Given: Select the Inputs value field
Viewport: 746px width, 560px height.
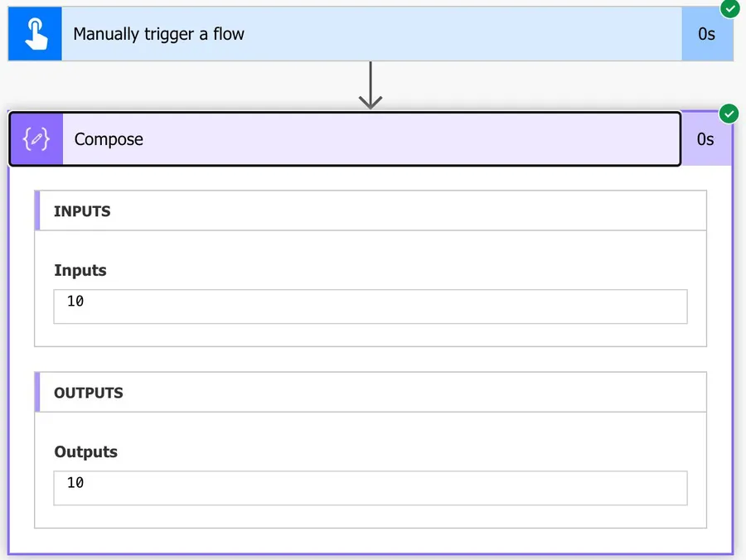Looking at the screenshot, I should pos(371,307).
